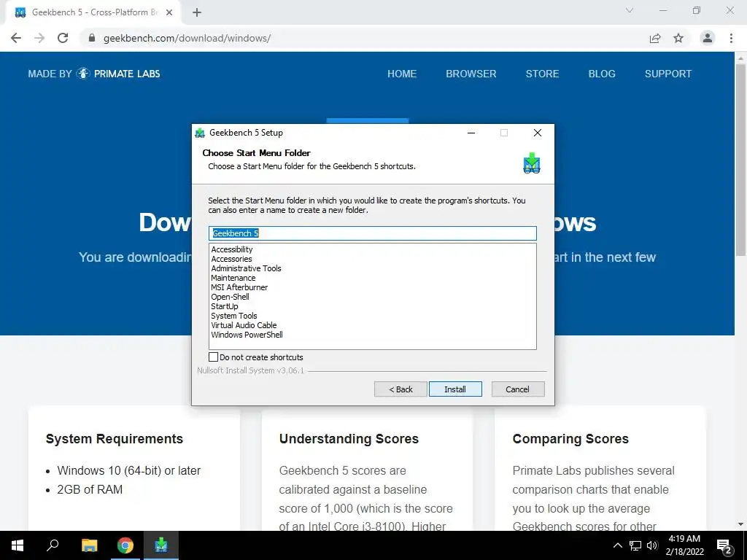
Task: Close the Geekbench 5 Setup dialog
Action: pos(538,133)
